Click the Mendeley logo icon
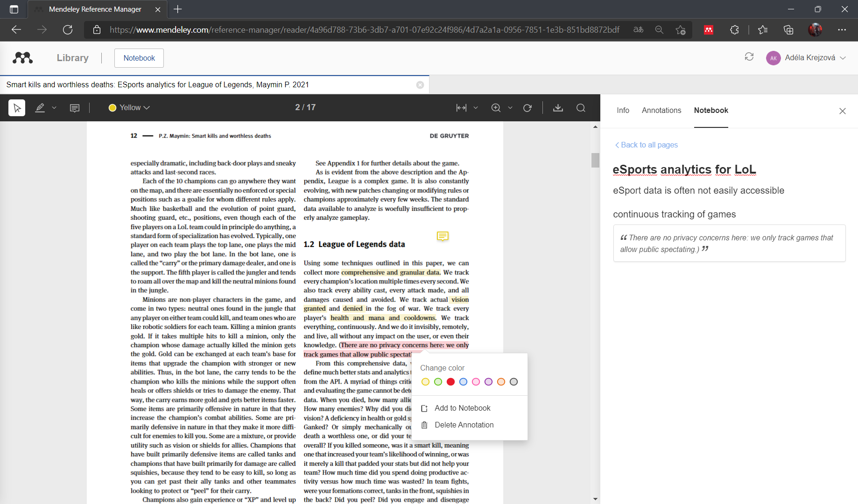Screen dimensions: 858x504 tap(22, 58)
